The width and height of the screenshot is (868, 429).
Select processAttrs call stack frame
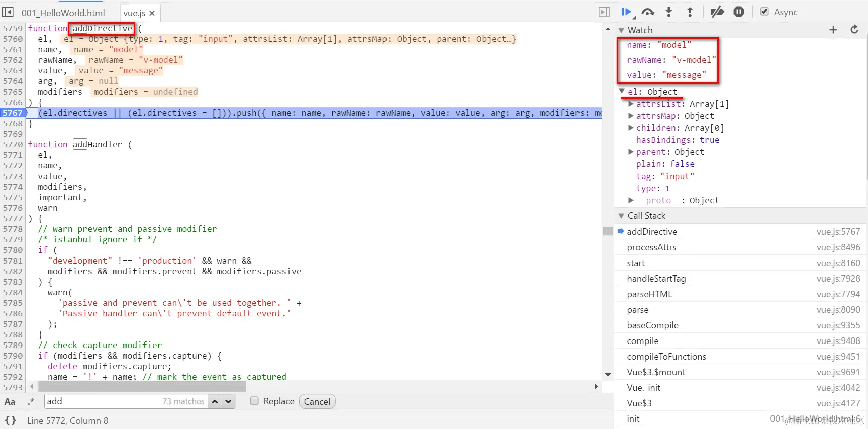741,247
